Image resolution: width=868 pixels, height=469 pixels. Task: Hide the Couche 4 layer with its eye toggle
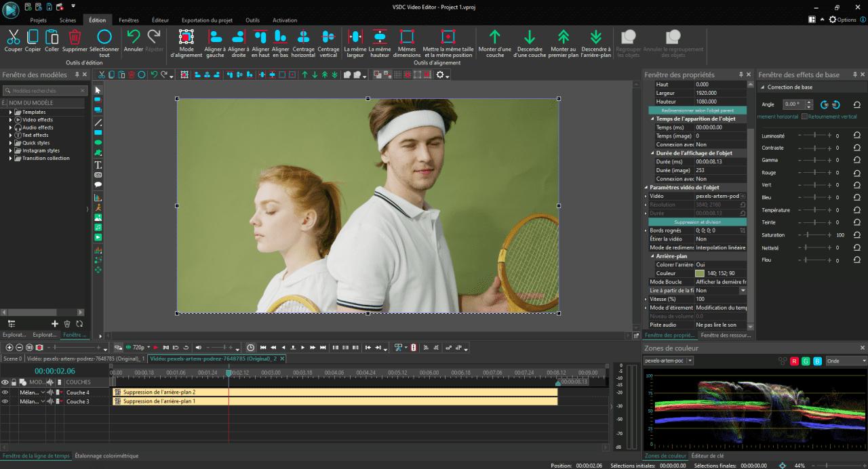click(x=7, y=392)
